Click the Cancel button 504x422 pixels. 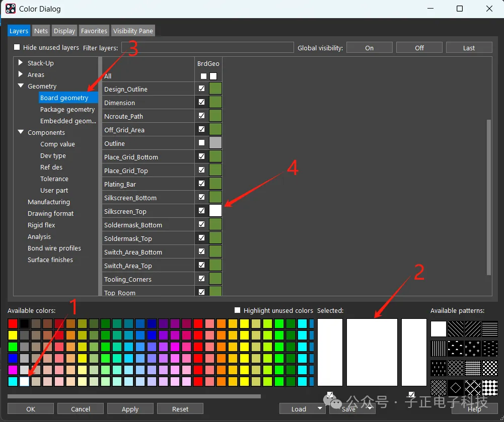coord(81,409)
